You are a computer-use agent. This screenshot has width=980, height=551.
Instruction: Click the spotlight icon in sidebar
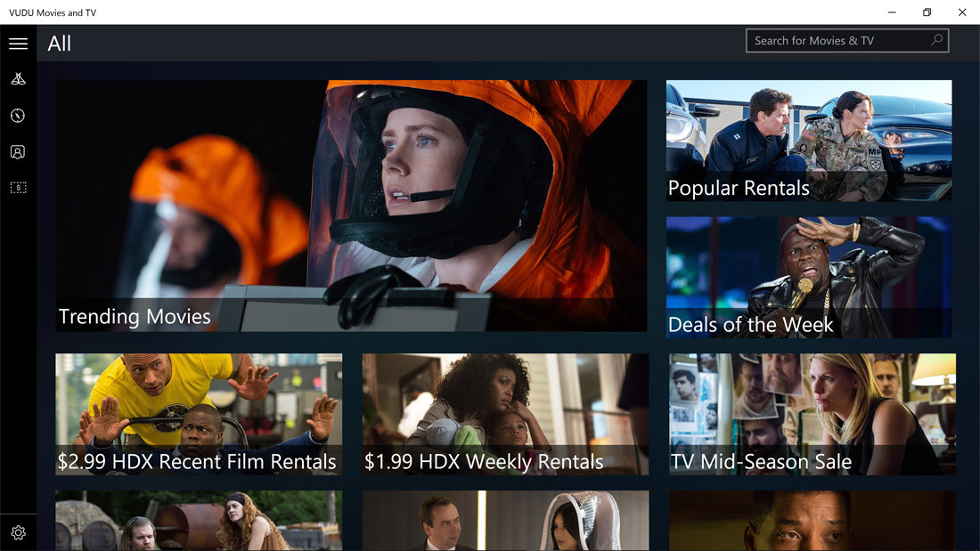[x=18, y=79]
